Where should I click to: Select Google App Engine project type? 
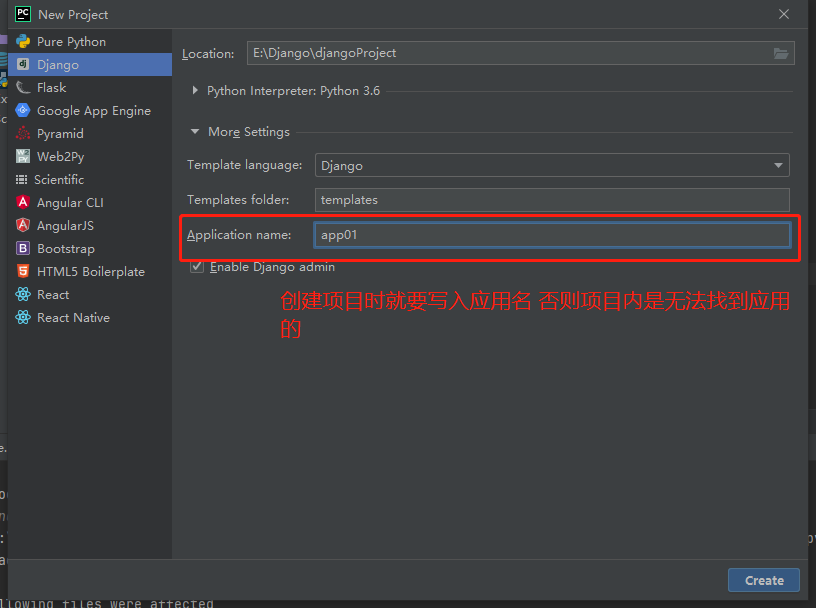(x=94, y=111)
